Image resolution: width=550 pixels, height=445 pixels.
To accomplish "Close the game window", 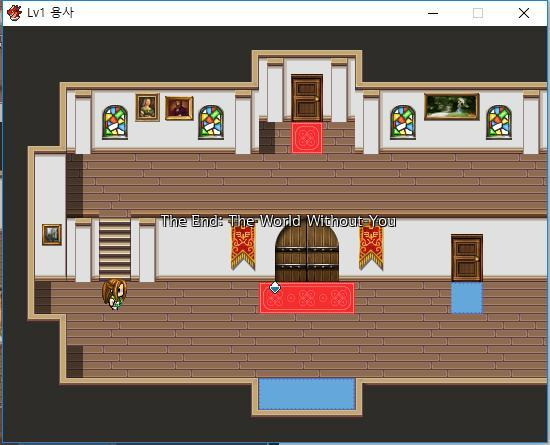I will click(524, 13).
